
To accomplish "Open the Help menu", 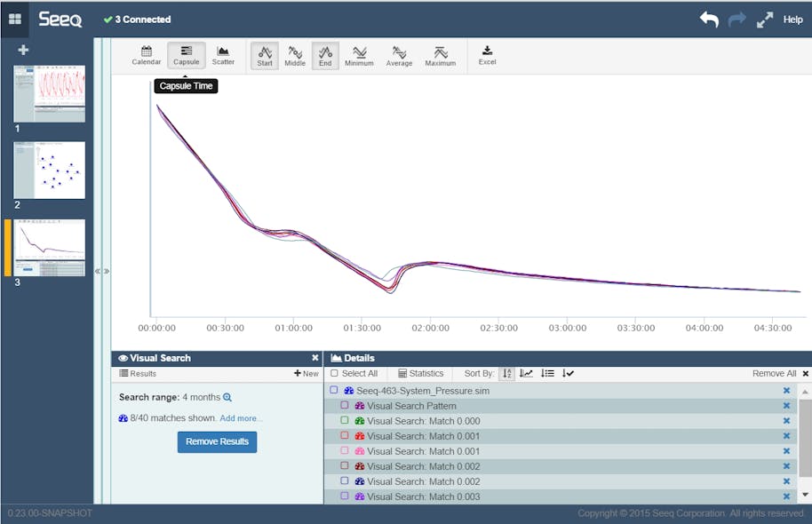I will 792,18.
